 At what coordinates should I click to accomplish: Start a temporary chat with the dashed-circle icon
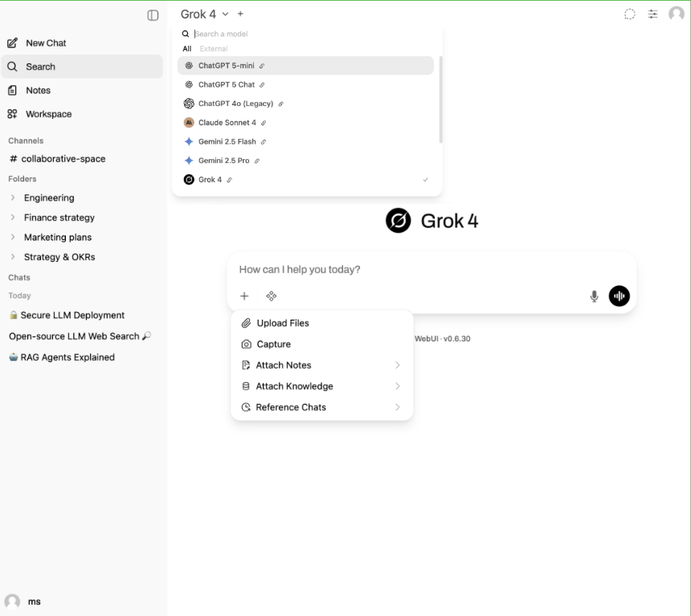(x=630, y=14)
